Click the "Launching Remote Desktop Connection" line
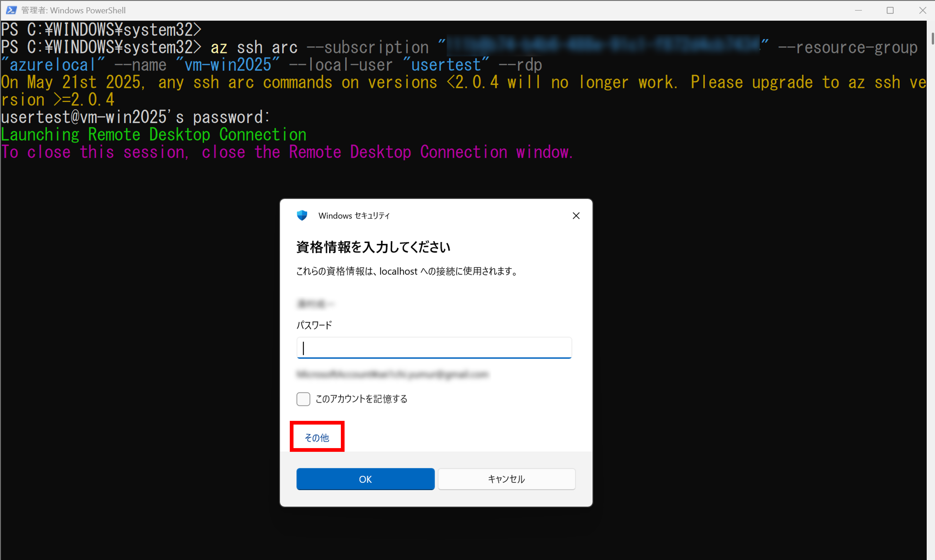Image resolution: width=935 pixels, height=560 pixels. 154,135
